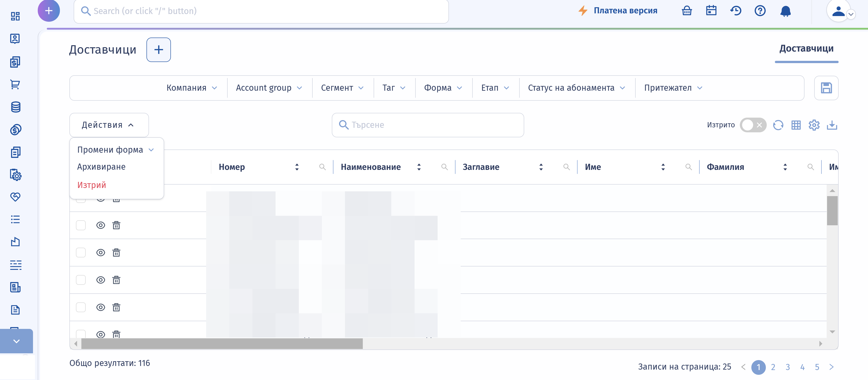868x380 pixels.
Task: Expand the Форма filter dropdown
Action: click(x=443, y=88)
